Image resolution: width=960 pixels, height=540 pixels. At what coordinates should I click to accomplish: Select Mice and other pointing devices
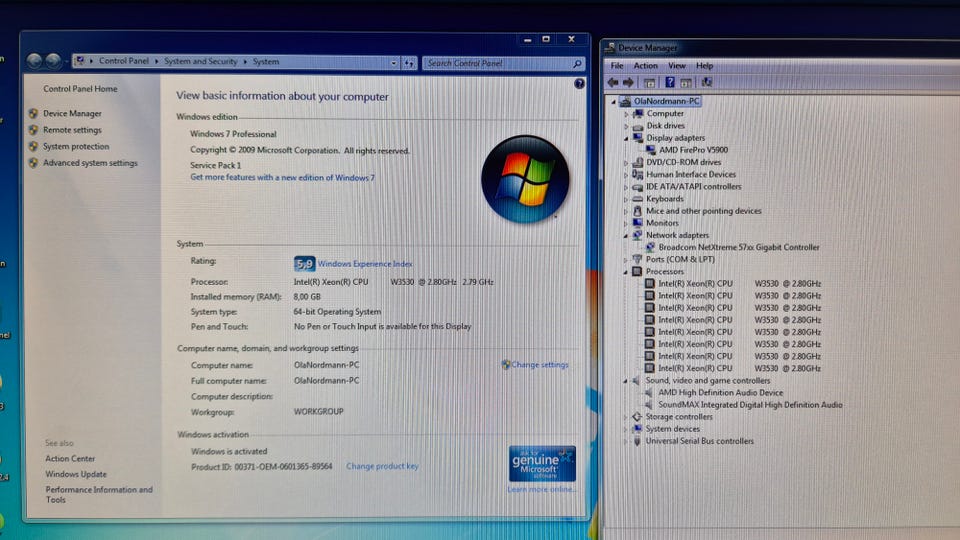(x=703, y=211)
